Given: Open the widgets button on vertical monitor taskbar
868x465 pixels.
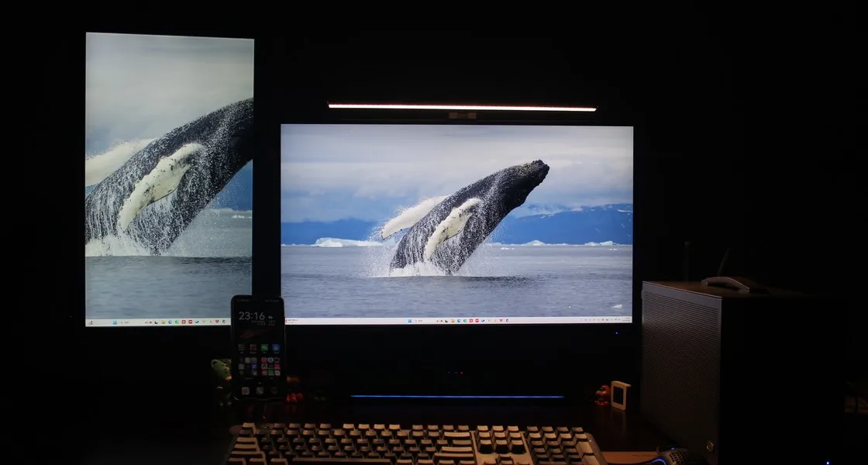Looking at the screenshot, I should point(90,322).
